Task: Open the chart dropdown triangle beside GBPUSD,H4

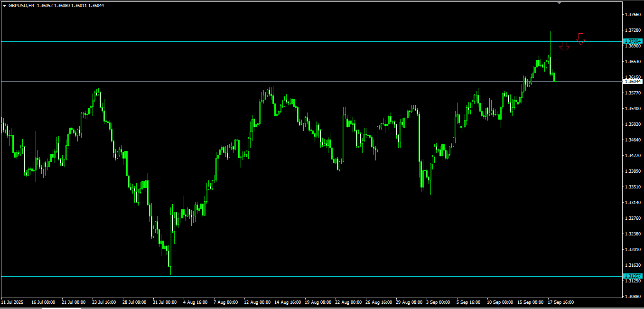Action: (x=5, y=6)
